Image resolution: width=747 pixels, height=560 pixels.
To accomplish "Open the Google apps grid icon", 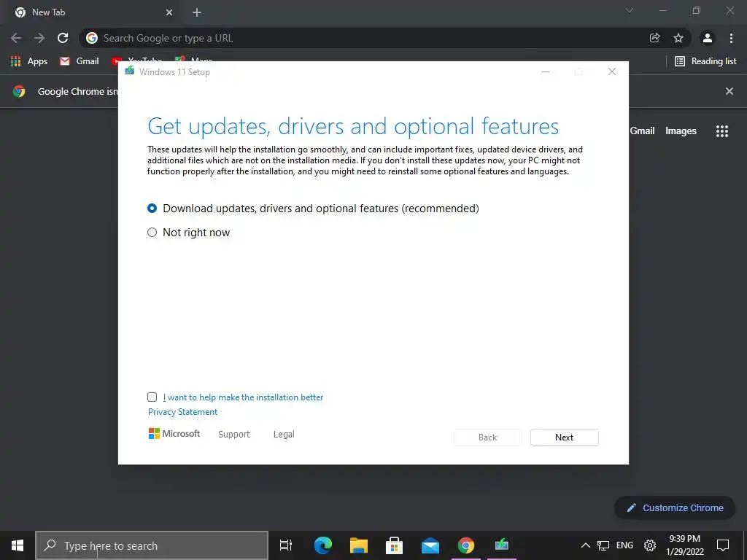I will coord(722,131).
